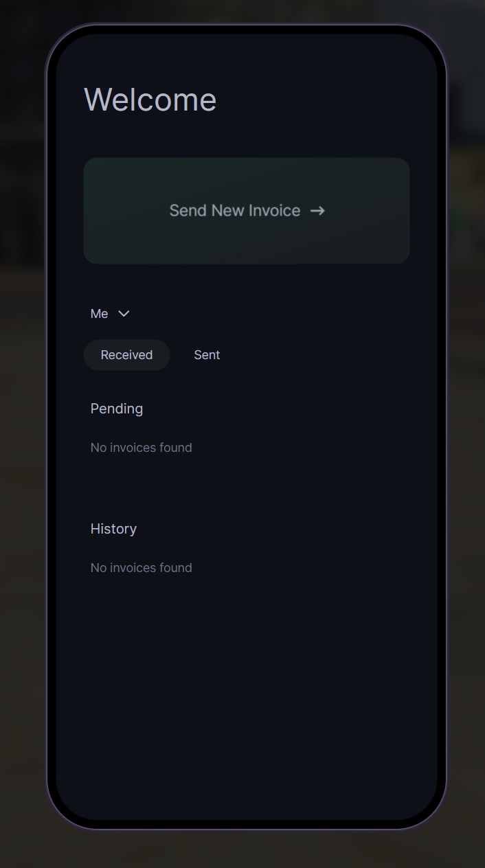Open the Send New Invoice card
The height and width of the screenshot is (868, 485).
click(x=247, y=211)
